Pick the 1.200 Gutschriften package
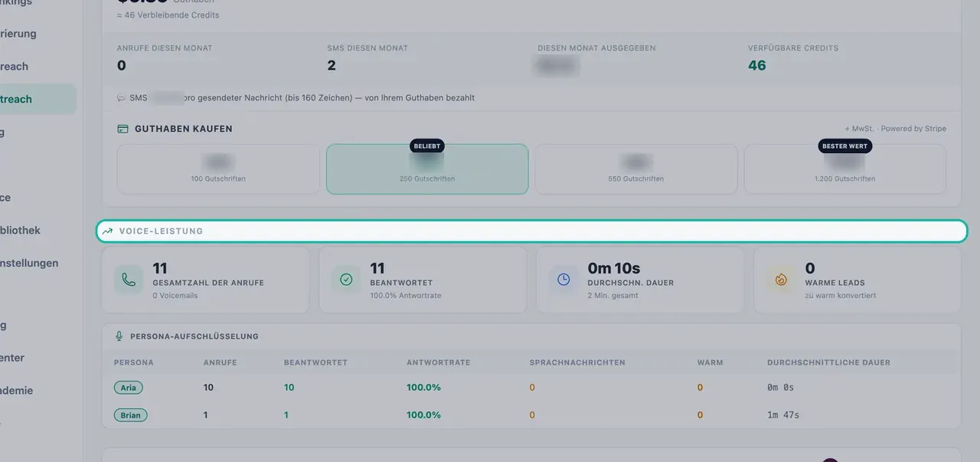980x462 pixels. [845, 169]
